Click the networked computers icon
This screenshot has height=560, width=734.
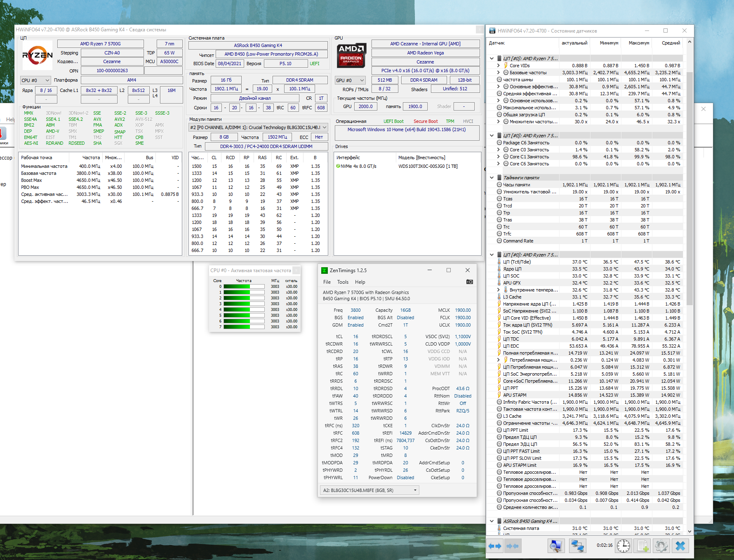tap(577, 546)
